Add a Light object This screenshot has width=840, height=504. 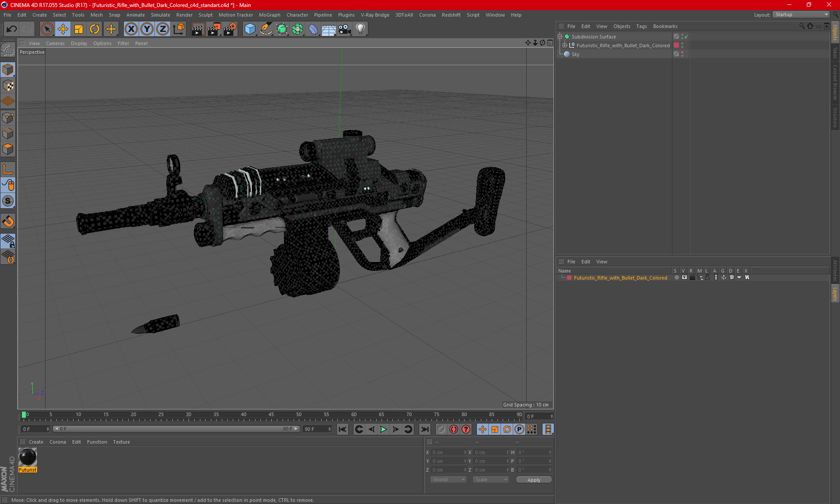360,29
